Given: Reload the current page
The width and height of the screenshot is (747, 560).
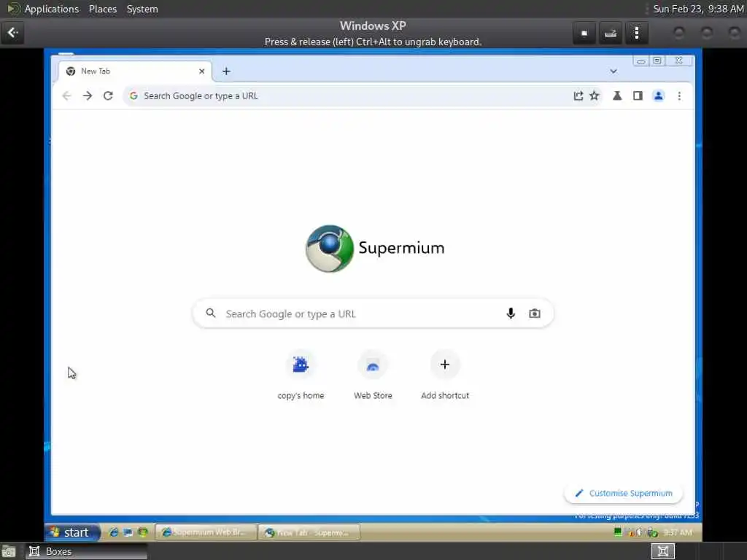Looking at the screenshot, I should 108,96.
